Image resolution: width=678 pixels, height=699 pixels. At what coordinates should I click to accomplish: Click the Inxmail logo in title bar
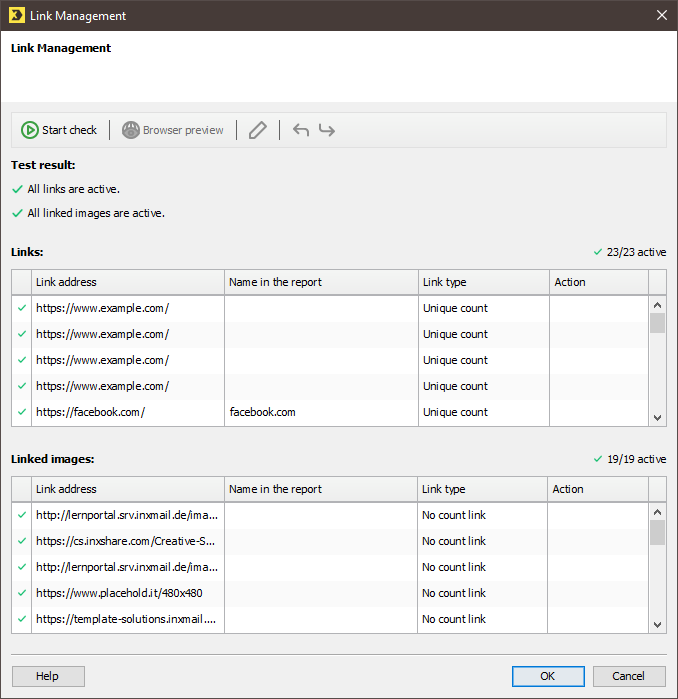tap(16, 15)
